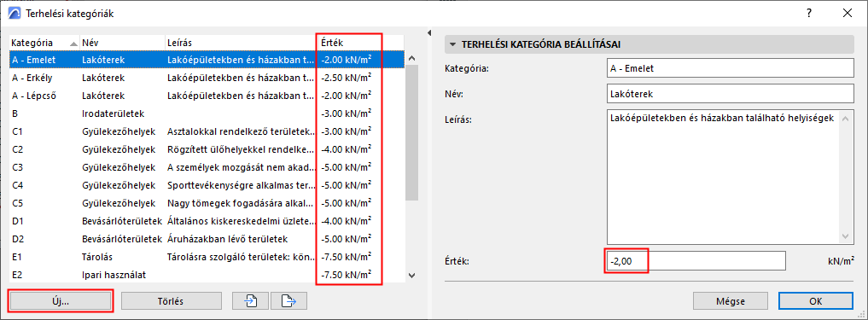Sort list by Kategória column header

point(44,43)
